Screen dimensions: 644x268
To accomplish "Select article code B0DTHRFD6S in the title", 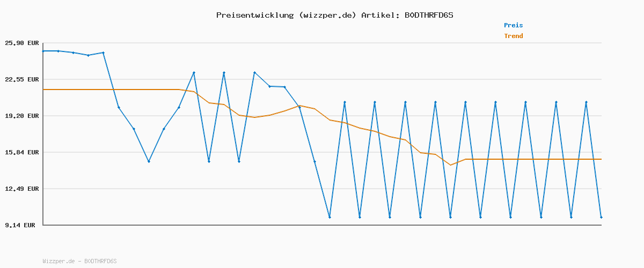I will 428,15.
